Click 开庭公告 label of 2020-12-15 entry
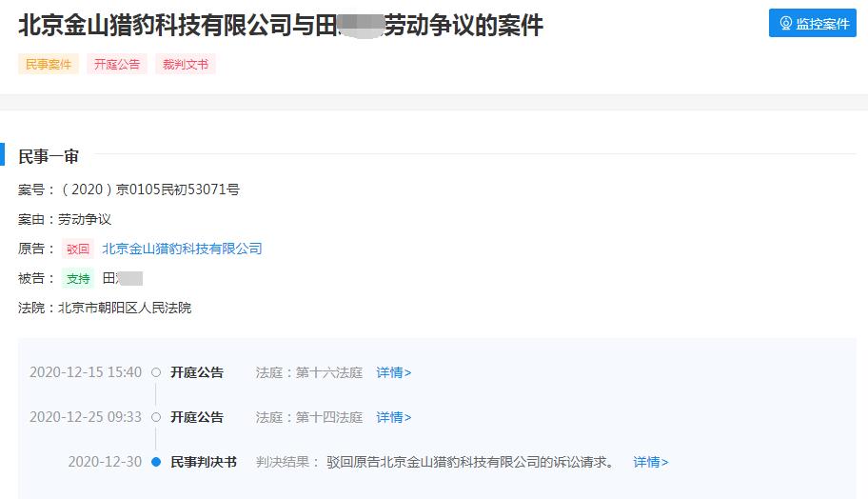 coord(196,372)
